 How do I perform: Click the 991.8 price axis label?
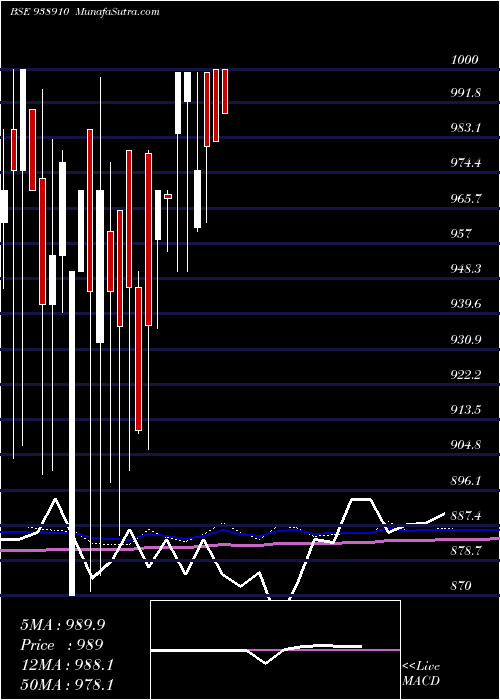point(465,93)
